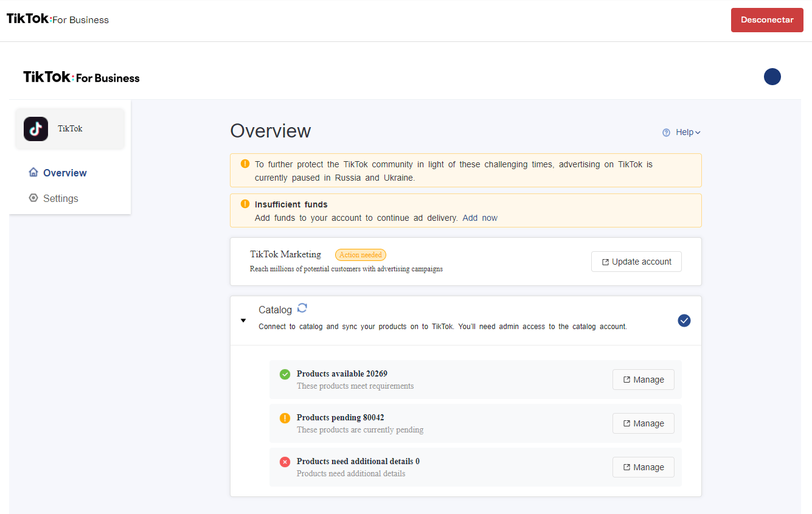Screen dimensions: 812x514
Task: Click the TikTok app logo icon in sidebar
Action: (x=36, y=129)
